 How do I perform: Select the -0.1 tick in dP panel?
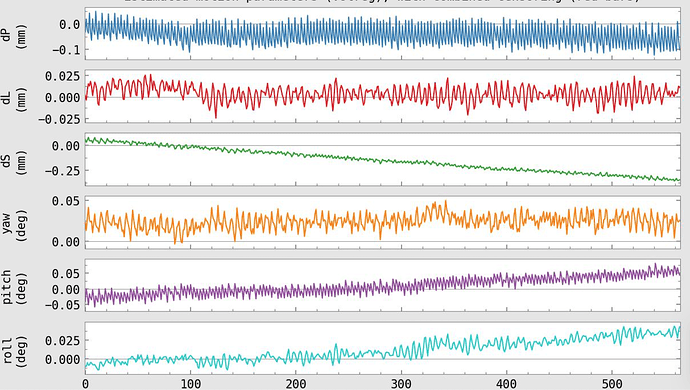(x=66, y=50)
